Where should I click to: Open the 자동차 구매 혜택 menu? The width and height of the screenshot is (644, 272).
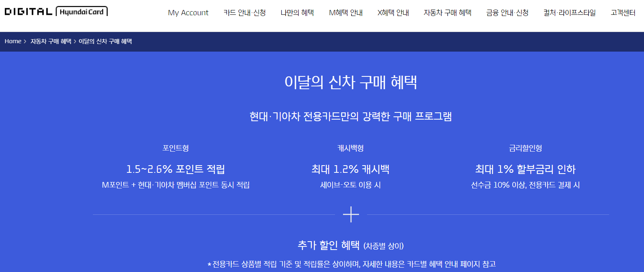tap(447, 13)
